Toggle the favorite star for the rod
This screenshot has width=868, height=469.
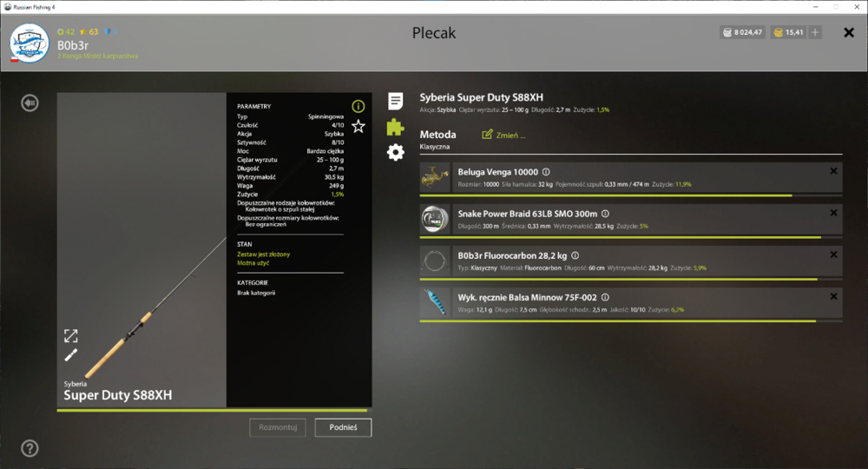tap(358, 126)
